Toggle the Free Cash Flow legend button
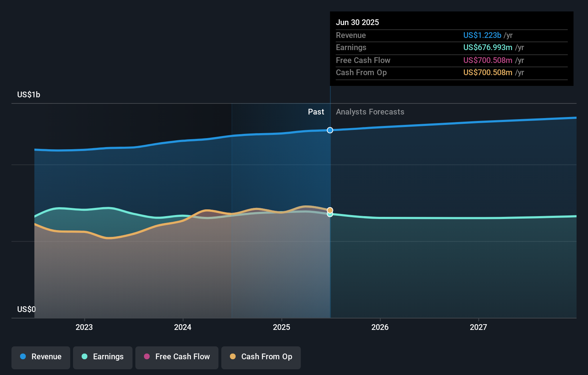 pos(177,357)
